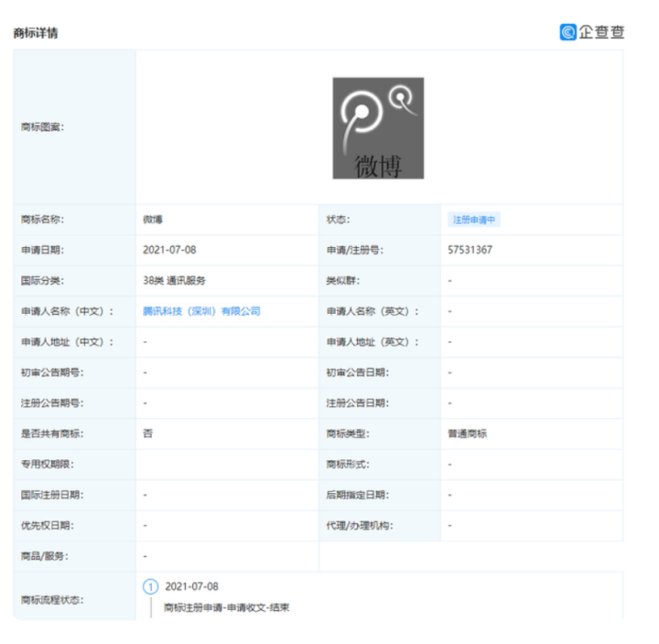Select the 普通商标 trademark type value
659x644 pixels.
point(467,434)
